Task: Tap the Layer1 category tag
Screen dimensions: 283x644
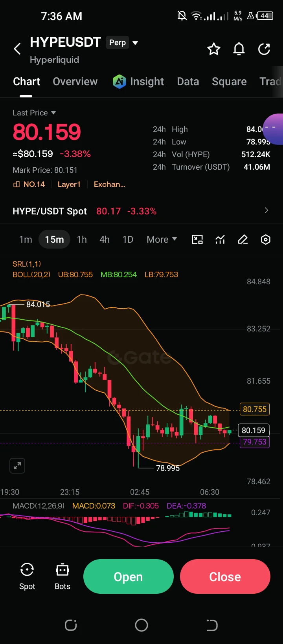Action: click(69, 184)
